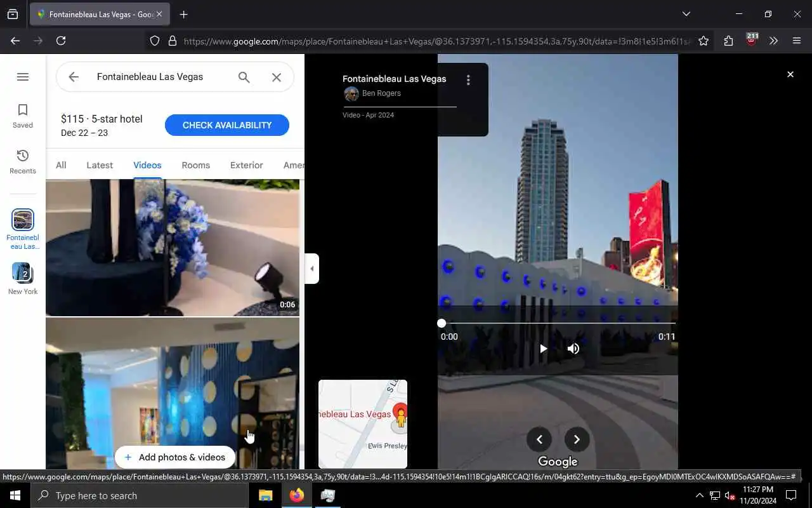The width and height of the screenshot is (812, 508).
Task: Bookmark this page with the star
Action: [x=704, y=41]
